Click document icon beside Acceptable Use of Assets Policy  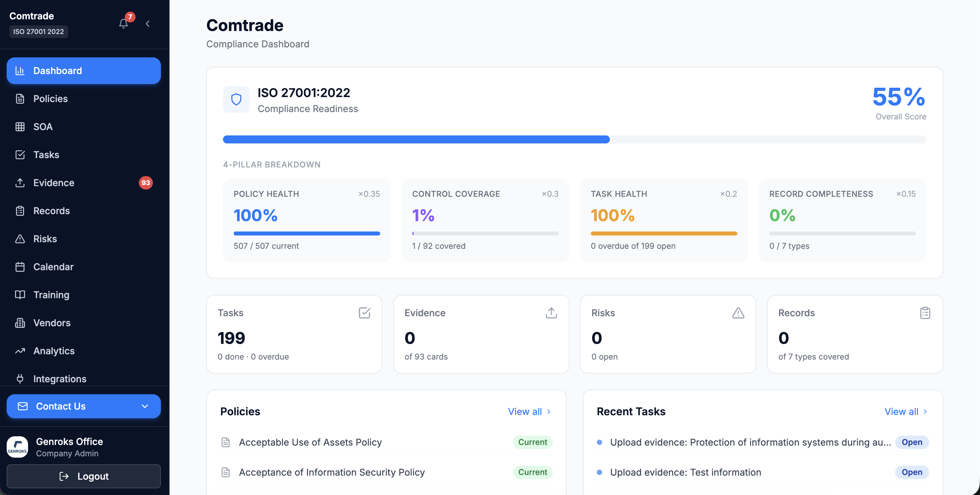tap(226, 442)
